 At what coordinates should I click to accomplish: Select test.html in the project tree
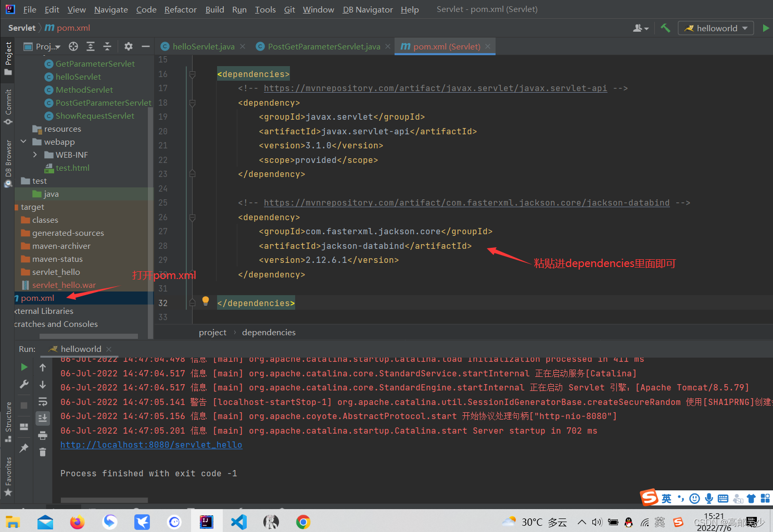72,168
